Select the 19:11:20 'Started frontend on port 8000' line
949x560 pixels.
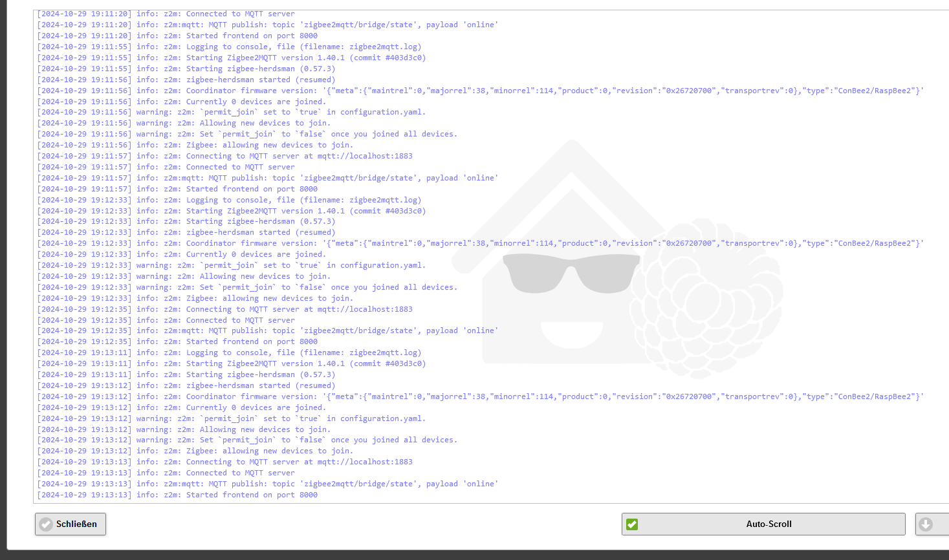coord(177,36)
